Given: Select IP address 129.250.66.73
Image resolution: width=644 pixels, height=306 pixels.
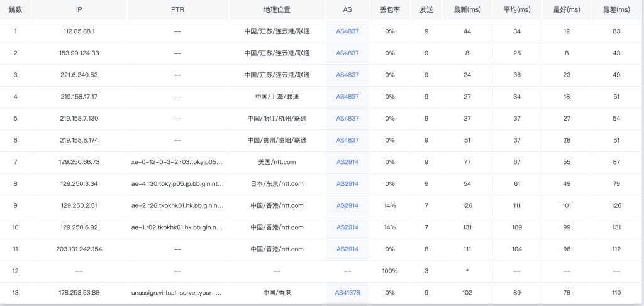Looking at the screenshot, I should tap(79, 162).
